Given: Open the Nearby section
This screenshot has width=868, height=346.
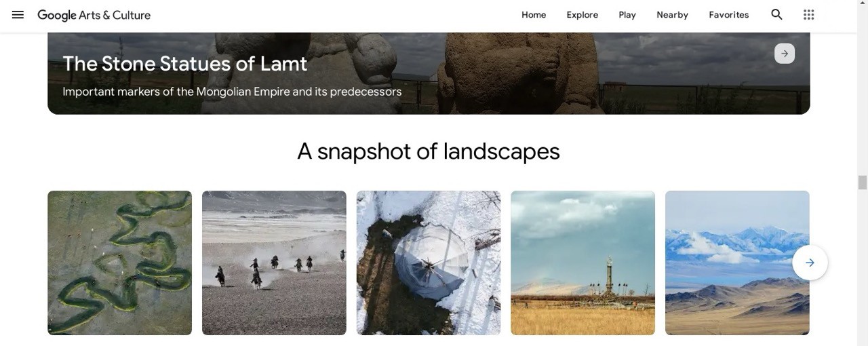Looking at the screenshot, I should coord(672,15).
